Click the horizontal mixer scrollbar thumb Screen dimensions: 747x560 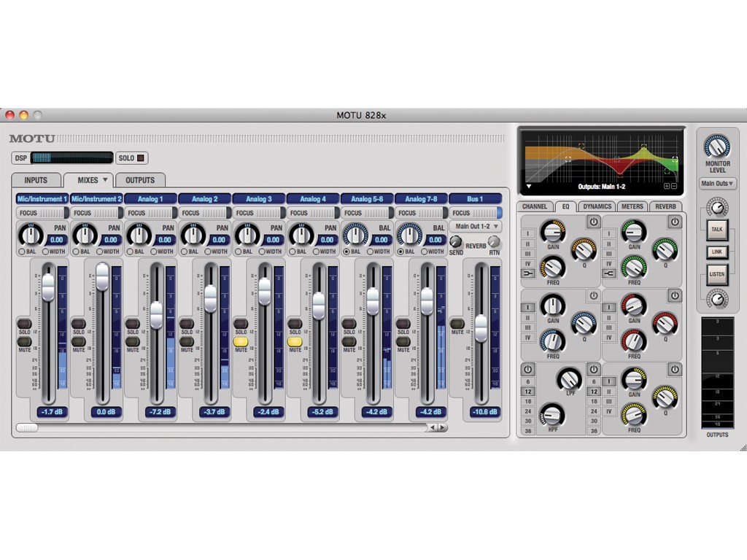click(x=27, y=427)
